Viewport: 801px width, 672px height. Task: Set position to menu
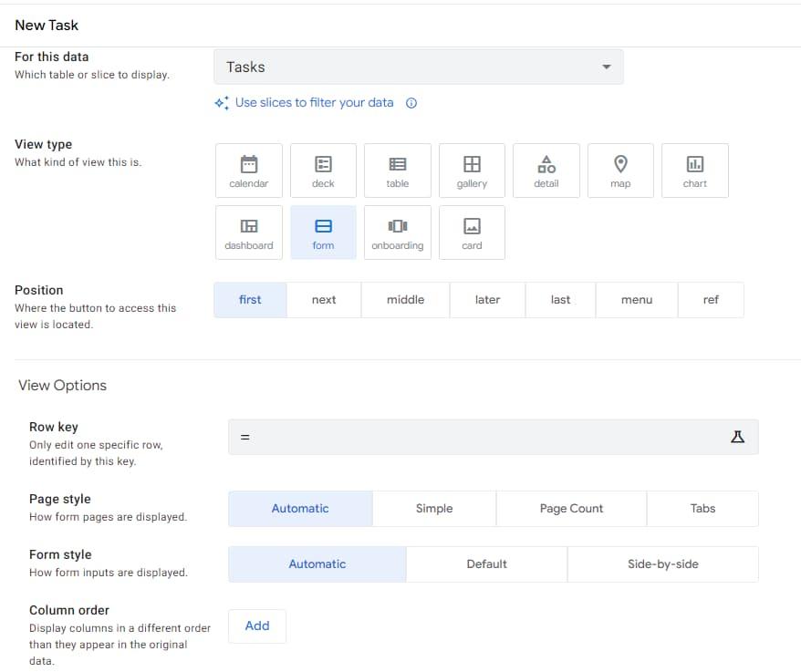pos(636,300)
